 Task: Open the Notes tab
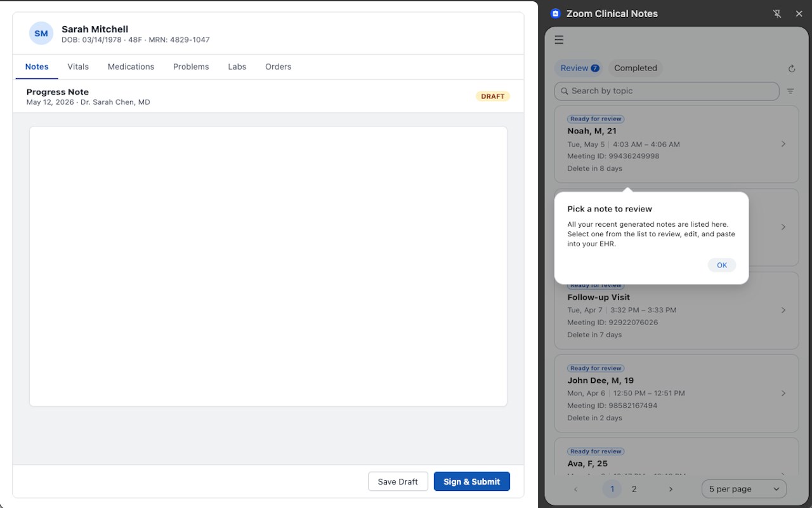[x=37, y=67]
